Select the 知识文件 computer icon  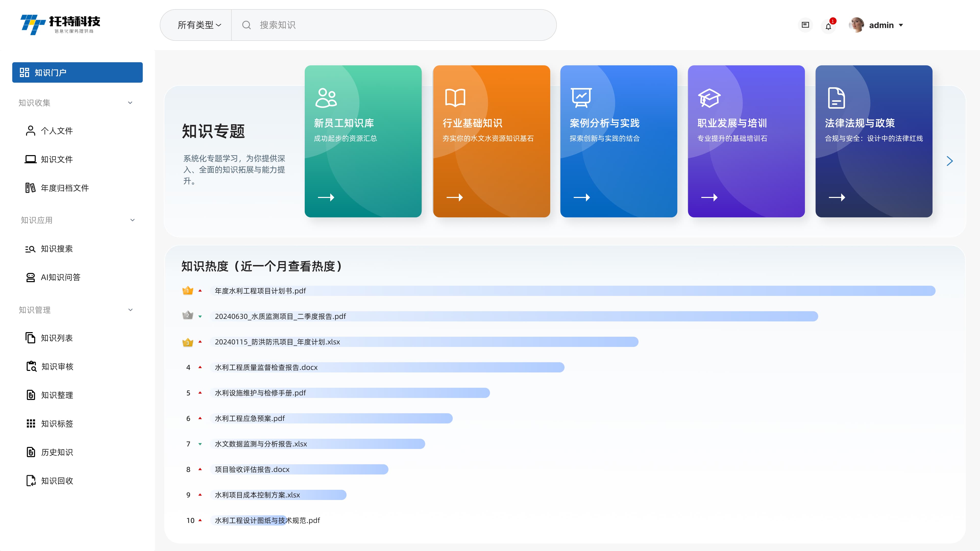tap(30, 159)
